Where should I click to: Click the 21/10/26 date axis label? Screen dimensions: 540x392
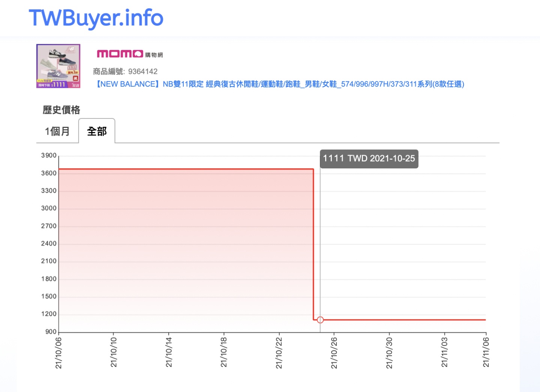tap(334, 351)
